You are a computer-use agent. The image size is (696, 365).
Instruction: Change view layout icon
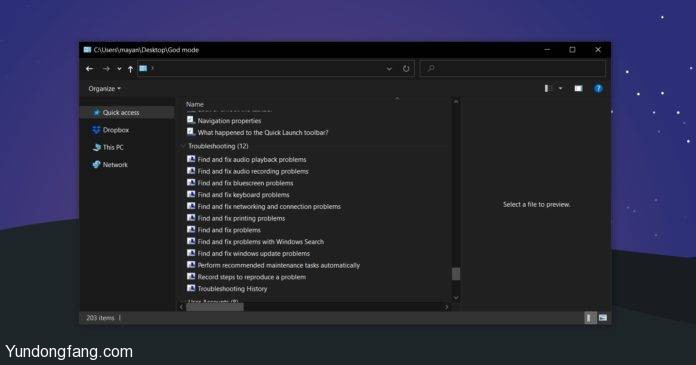pos(548,88)
